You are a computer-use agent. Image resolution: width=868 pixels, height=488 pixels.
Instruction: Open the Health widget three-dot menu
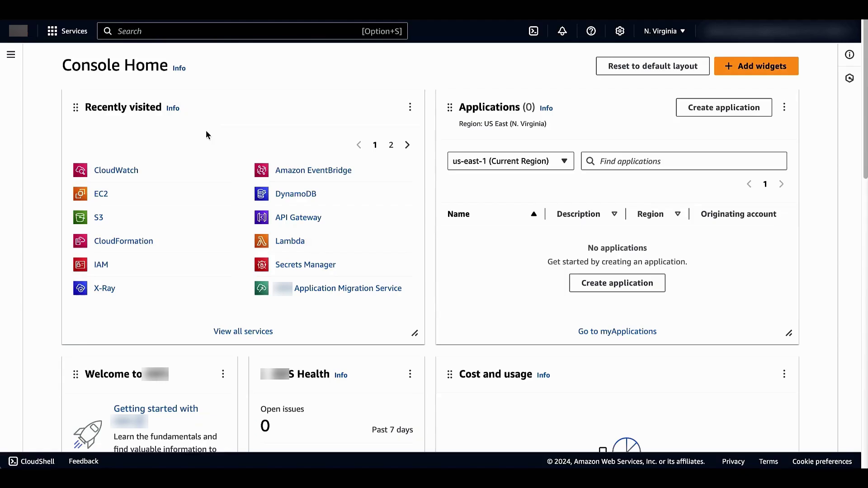pyautogui.click(x=410, y=374)
